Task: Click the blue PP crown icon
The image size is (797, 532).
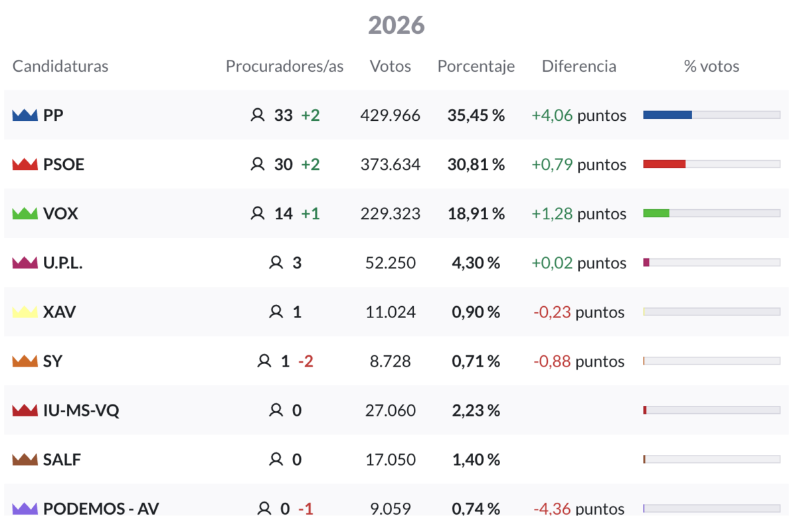Action: 25,116
